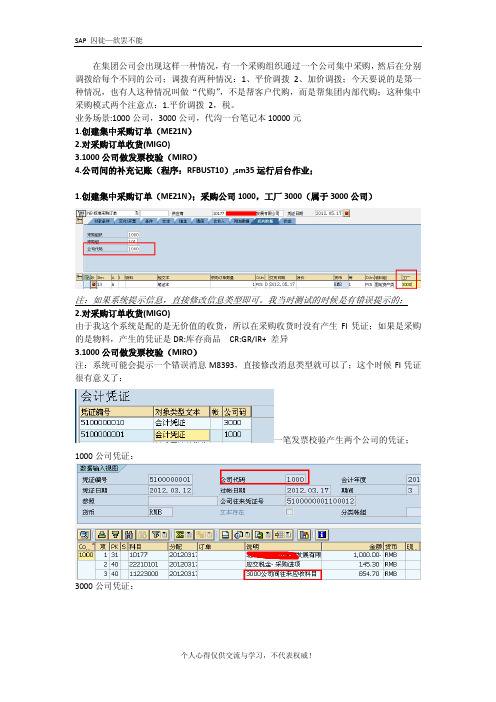Click the 过帐日期 field 2012.03.17
This screenshot has height=702, width=496.
tap(308, 490)
